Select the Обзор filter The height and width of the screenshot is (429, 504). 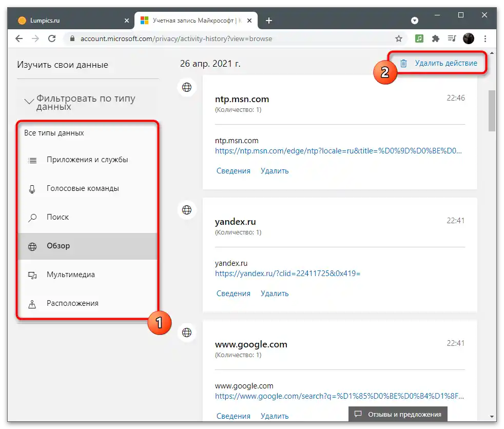[x=87, y=246]
